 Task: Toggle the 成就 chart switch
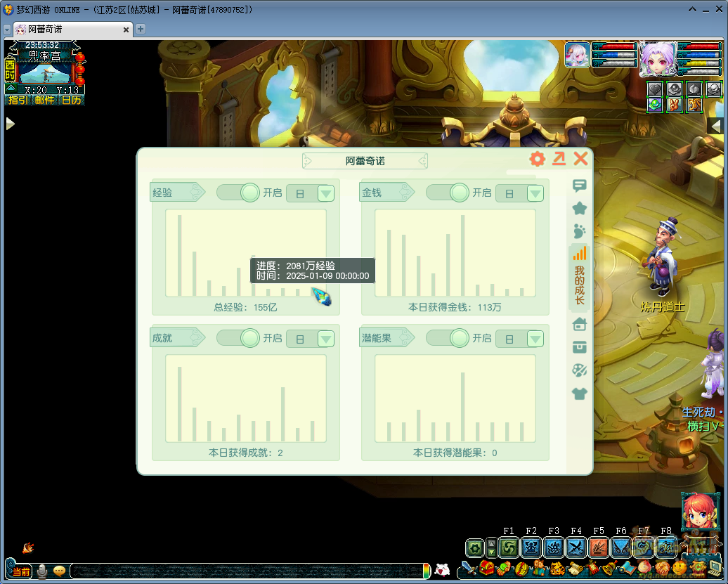(239, 338)
